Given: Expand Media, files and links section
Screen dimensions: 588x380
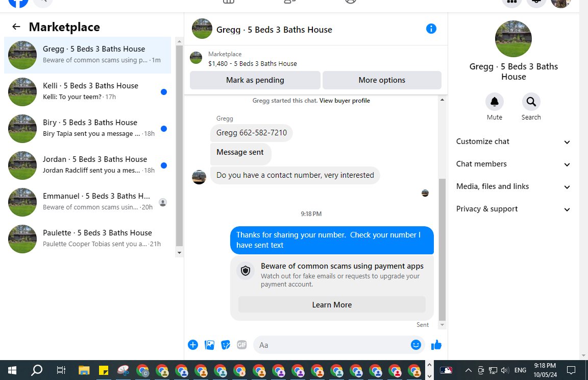Looking at the screenshot, I should coord(513,187).
